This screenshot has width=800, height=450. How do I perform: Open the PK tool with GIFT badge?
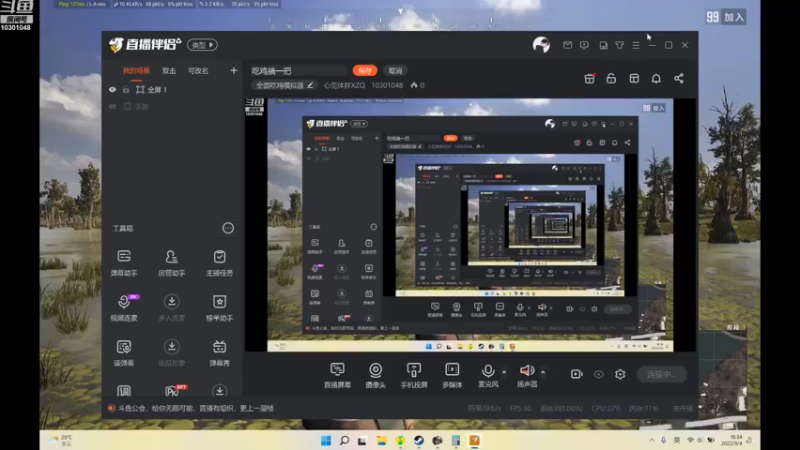(x=173, y=390)
